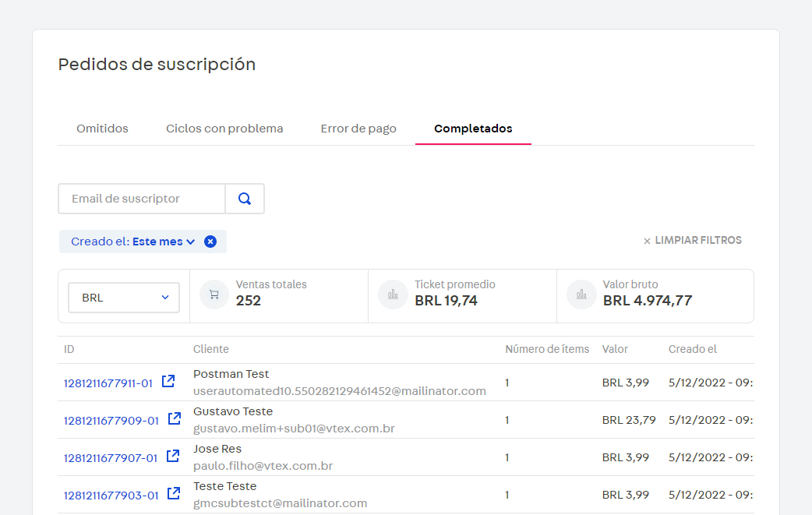Click the chart icon next to Ticket promedio
This screenshot has height=515, width=812.
(393, 294)
